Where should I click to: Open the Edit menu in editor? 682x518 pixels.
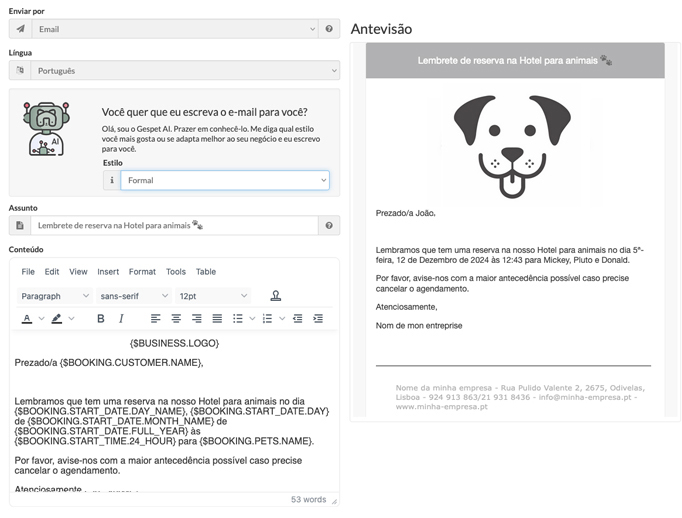coord(52,271)
